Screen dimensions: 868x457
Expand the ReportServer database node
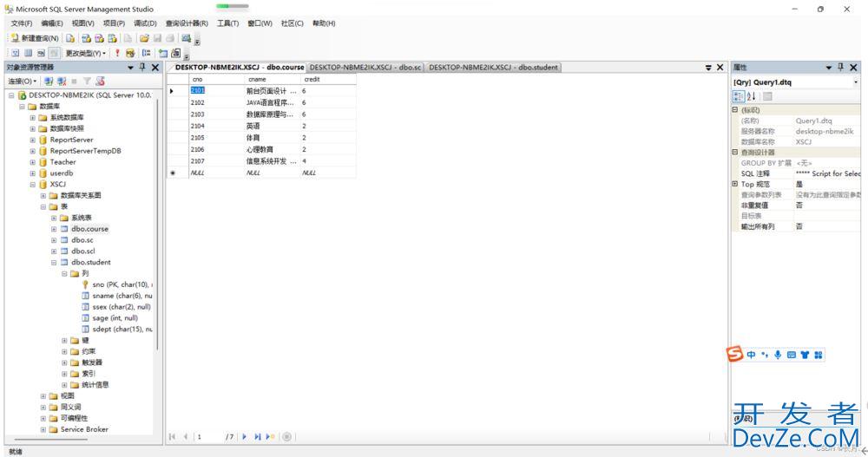(33, 140)
